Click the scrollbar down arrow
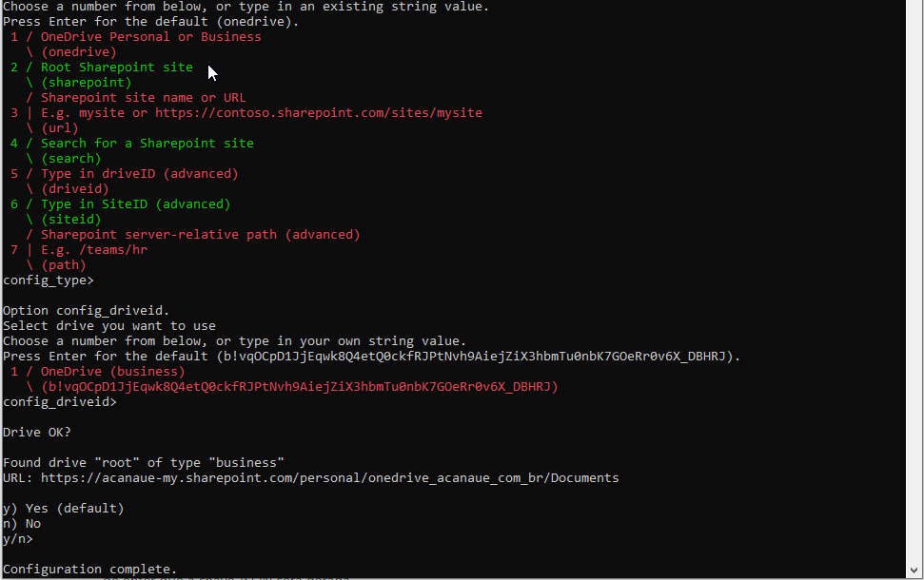 914,570
